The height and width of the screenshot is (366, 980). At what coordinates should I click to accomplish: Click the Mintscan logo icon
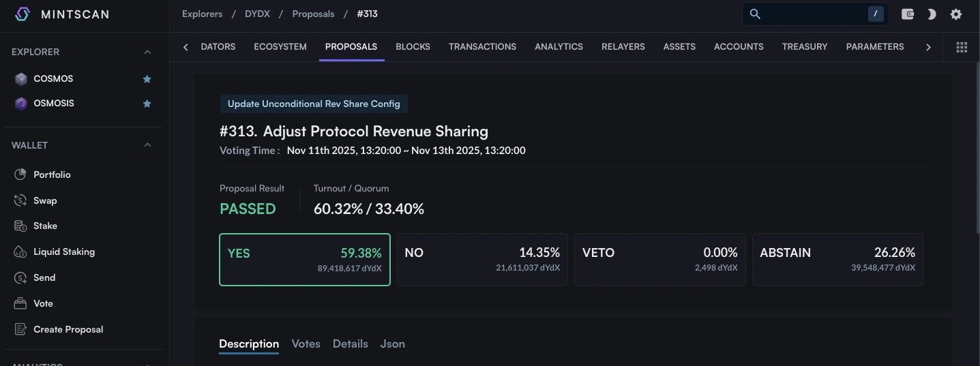coord(23,14)
